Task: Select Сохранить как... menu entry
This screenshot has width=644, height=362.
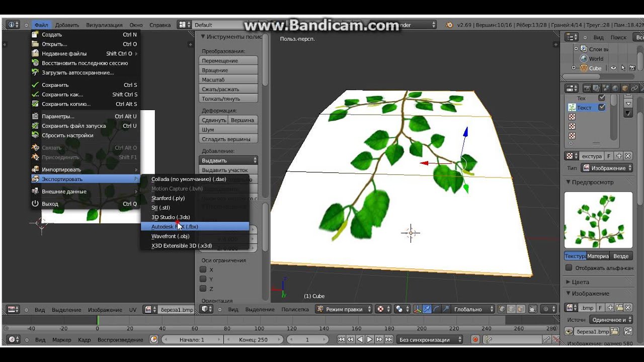Action: tap(85, 95)
